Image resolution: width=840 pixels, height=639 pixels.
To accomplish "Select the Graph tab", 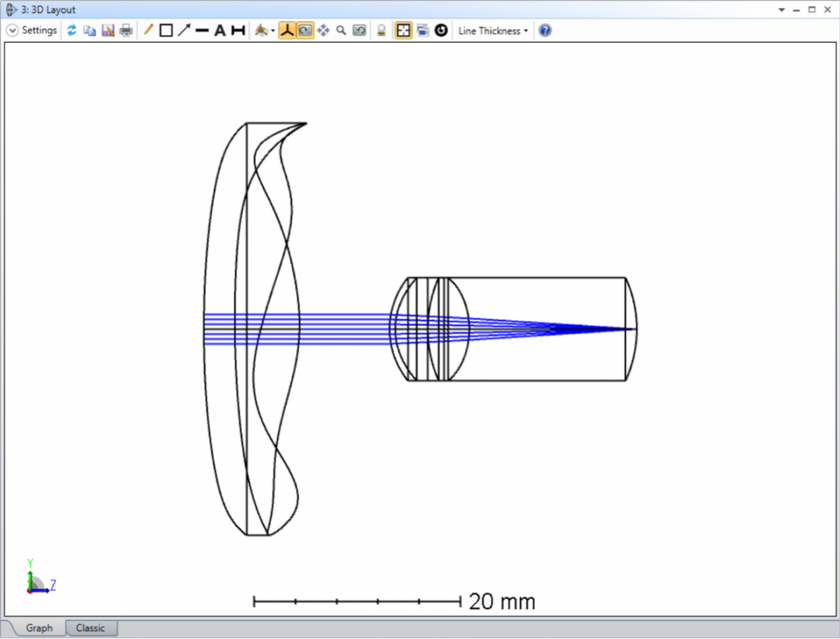I will coord(38,627).
